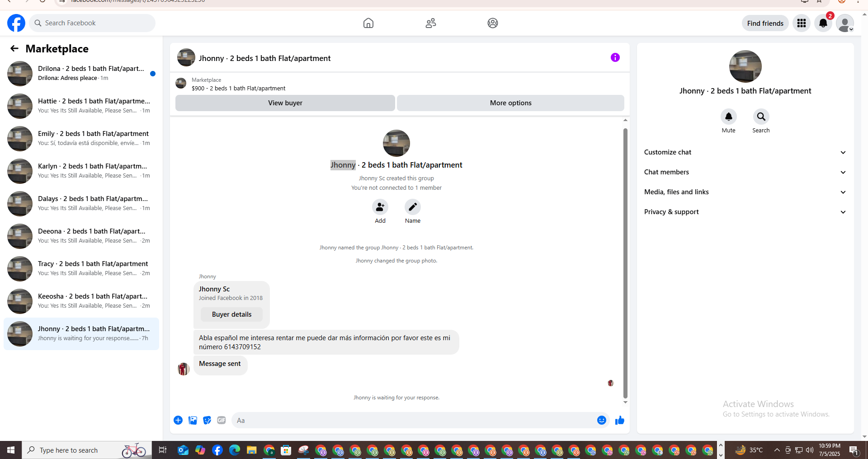Open more actions plus icon in composer

178,420
